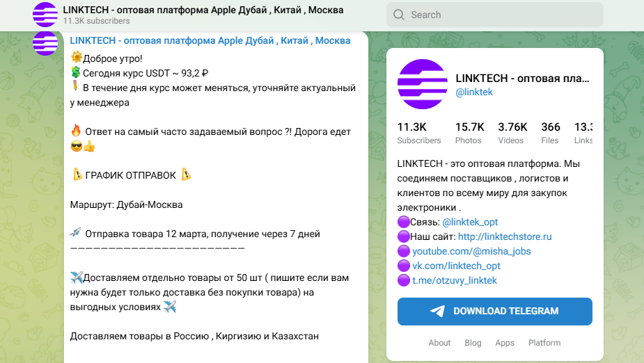Screen dimensions: 644x363
Task: Open the Blog footer link
Action: click(x=473, y=343)
